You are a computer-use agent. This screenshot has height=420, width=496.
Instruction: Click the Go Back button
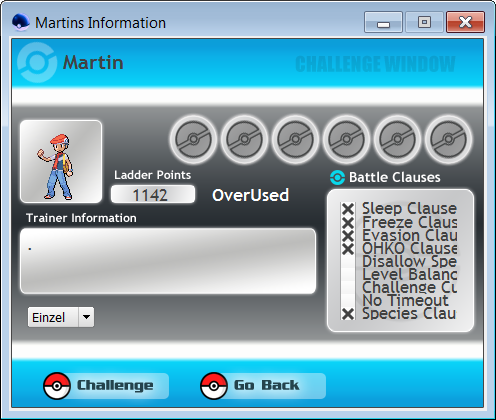click(x=263, y=386)
